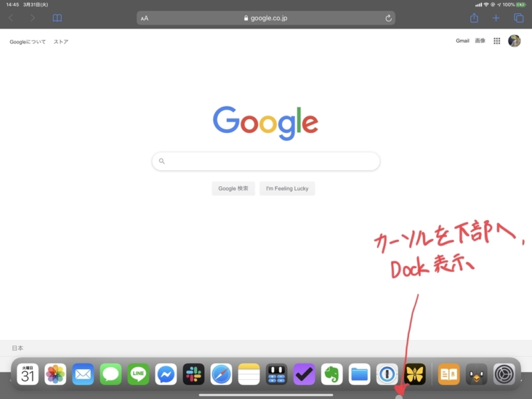
Task: Open Calendar from the Dock
Action: (27, 374)
